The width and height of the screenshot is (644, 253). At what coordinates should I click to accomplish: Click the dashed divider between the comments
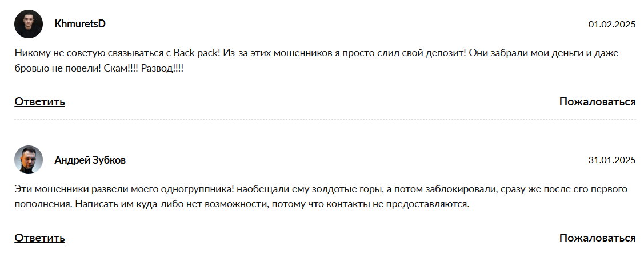tap(325, 119)
